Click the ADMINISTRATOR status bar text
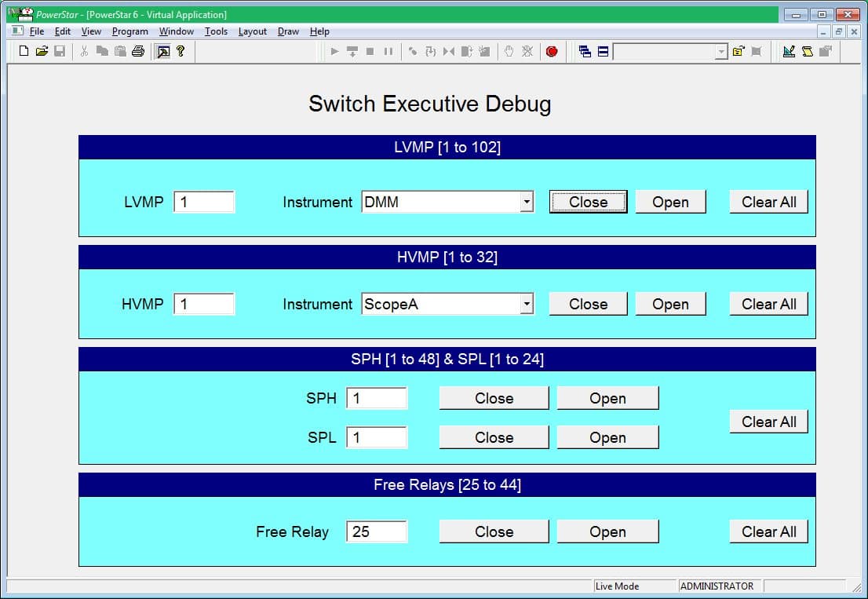The height and width of the screenshot is (599, 868). coord(717,586)
